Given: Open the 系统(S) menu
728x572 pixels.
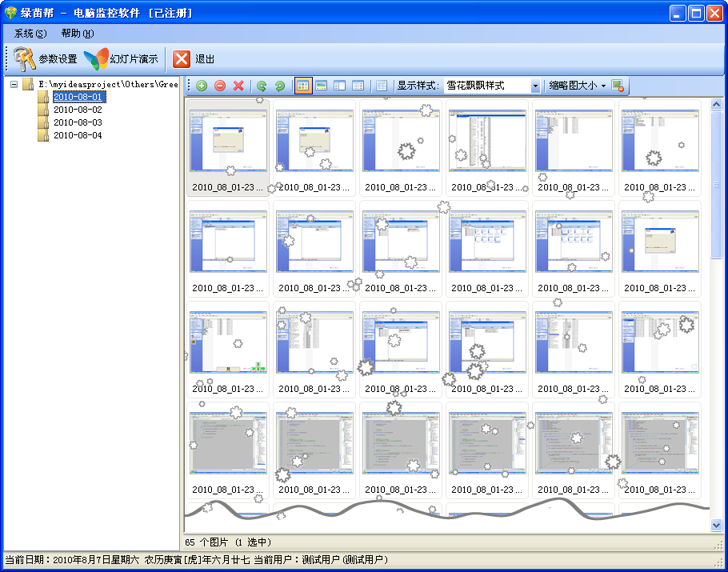Looking at the screenshot, I should click(30, 34).
